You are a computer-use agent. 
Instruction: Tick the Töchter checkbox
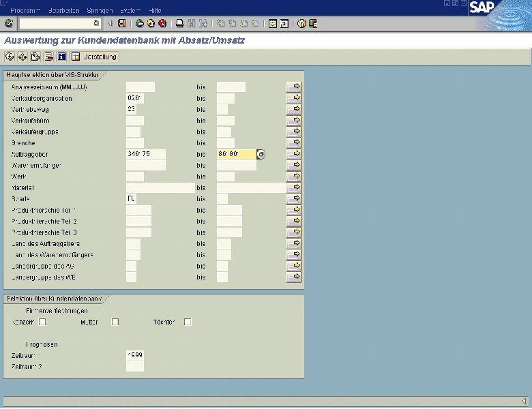tap(188, 322)
